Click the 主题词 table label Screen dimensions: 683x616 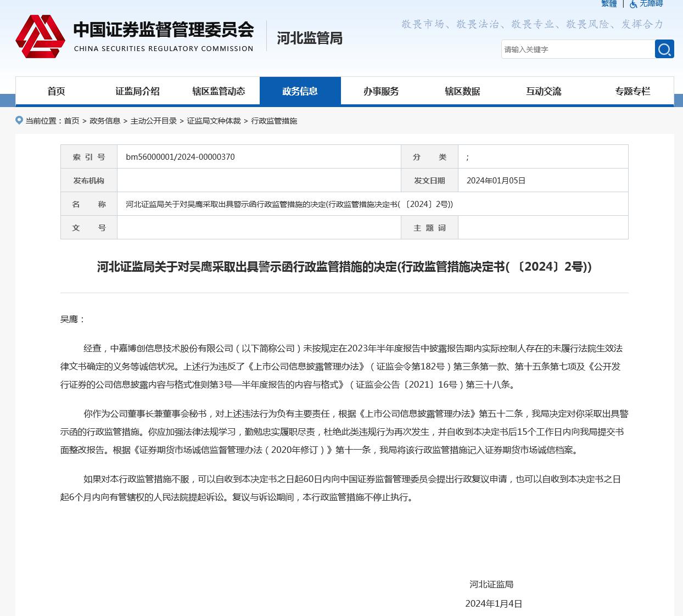tap(429, 228)
